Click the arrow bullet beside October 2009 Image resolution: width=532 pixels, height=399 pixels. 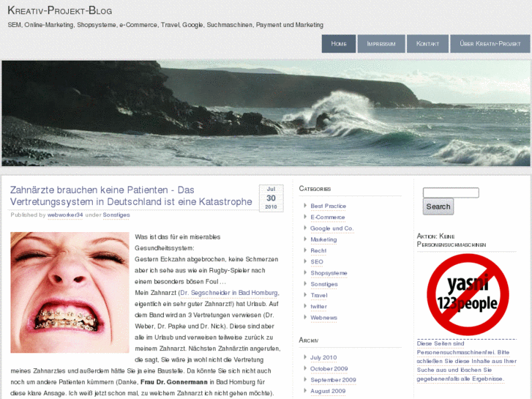(x=305, y=368)
